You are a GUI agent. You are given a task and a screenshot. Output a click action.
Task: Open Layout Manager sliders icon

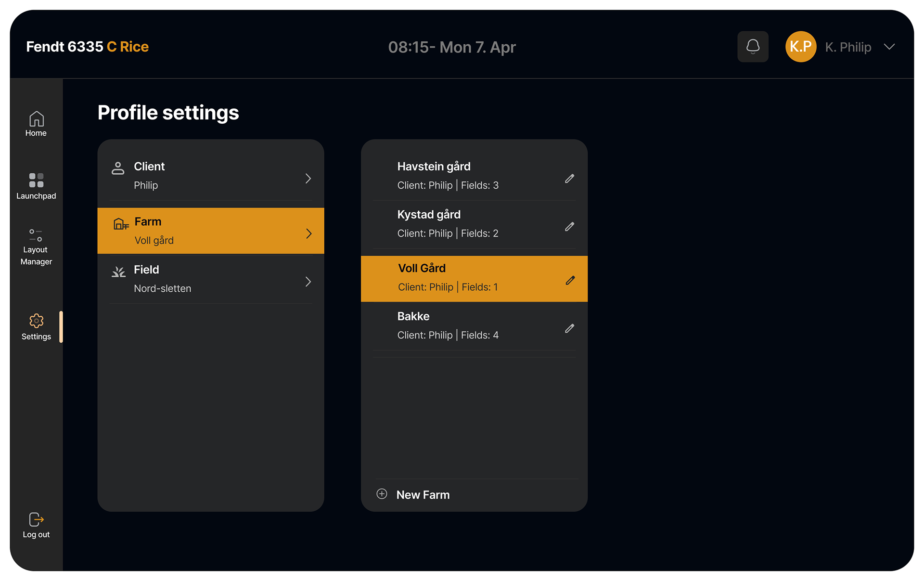coord(36,235)
